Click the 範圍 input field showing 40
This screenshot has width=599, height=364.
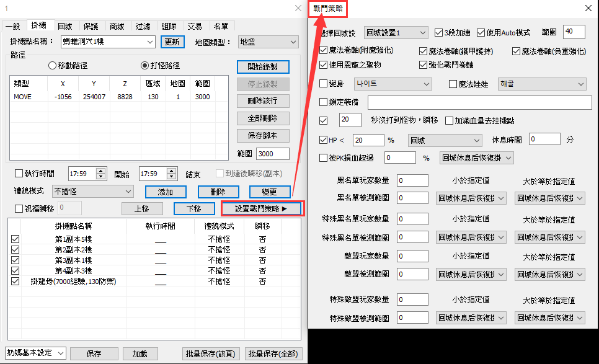pos(574,32)
